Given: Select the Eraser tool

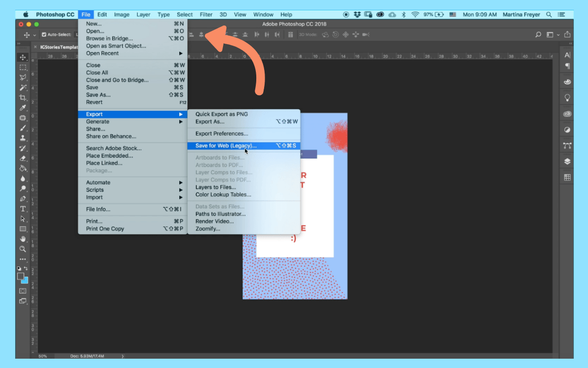Looking at the screenshot, I should click(x=23, y=158).
